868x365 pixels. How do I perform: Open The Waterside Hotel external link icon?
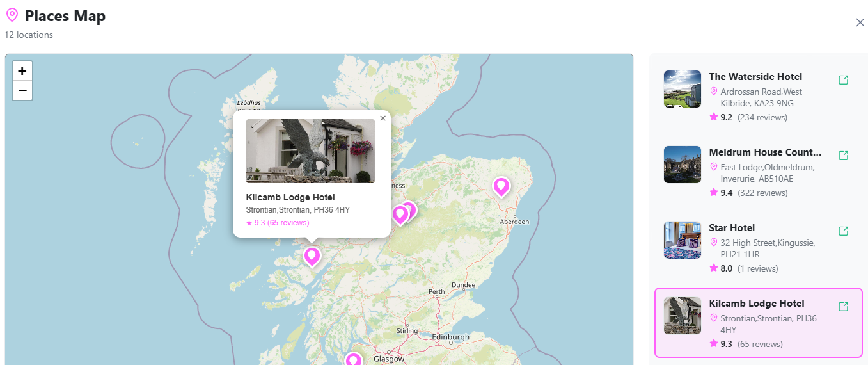843,80
